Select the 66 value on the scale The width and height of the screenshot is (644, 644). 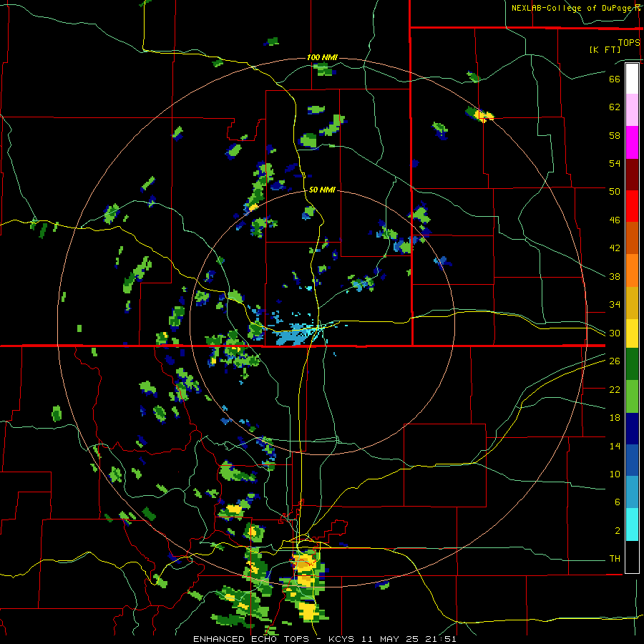615,79
